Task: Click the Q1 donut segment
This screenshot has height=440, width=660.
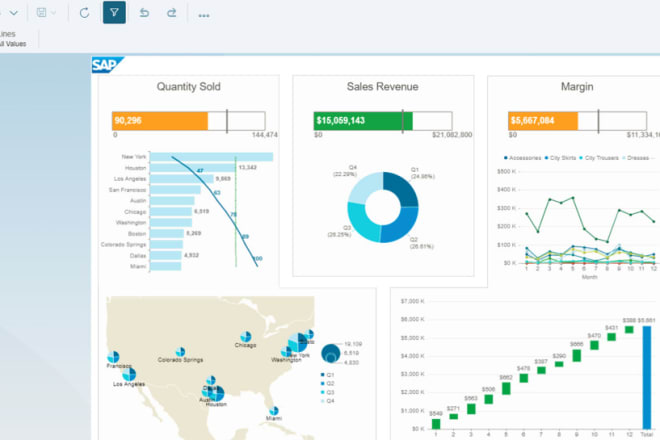Action: pos(403,188)
